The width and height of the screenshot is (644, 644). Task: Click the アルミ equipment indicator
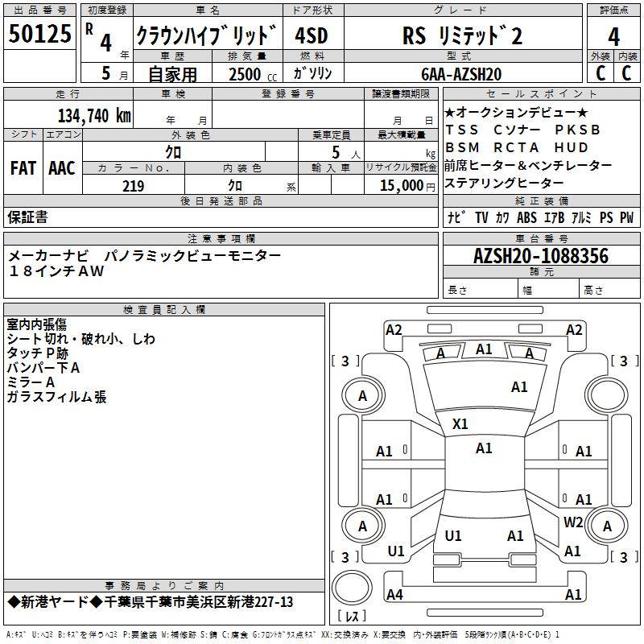[580, 217]
